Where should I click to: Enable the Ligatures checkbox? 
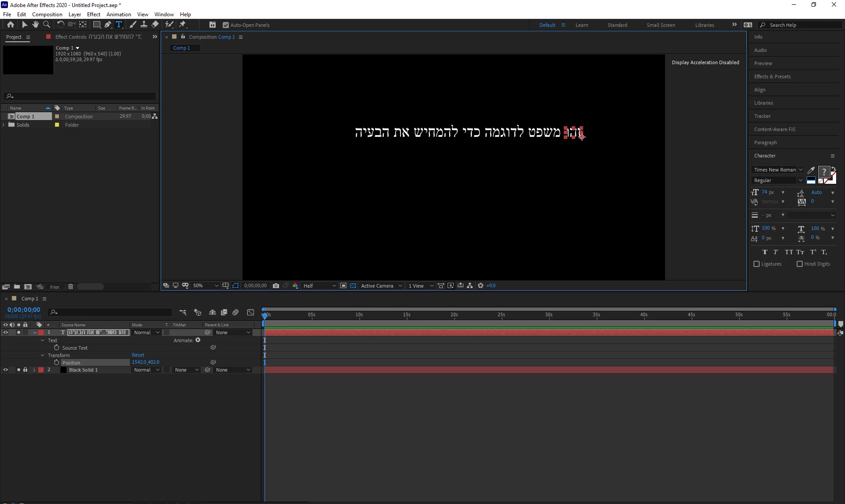(757, 264)
